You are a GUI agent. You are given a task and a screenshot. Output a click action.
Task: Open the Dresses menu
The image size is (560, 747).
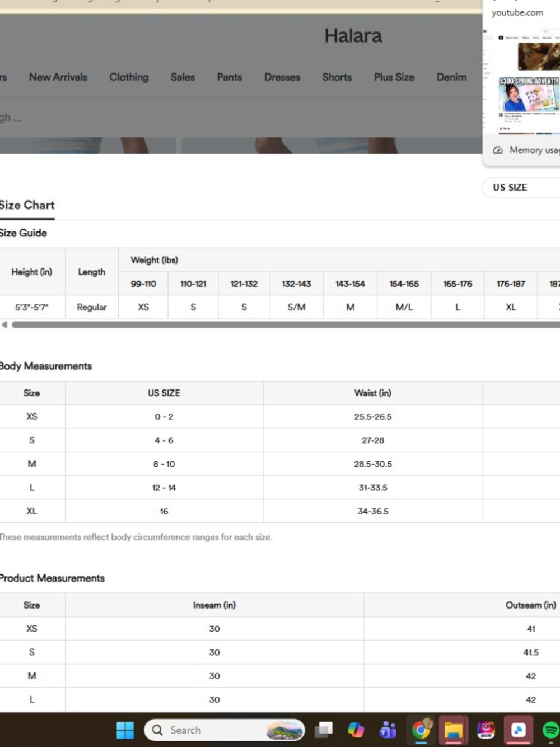pyautogui.click(x=282, y=77)
